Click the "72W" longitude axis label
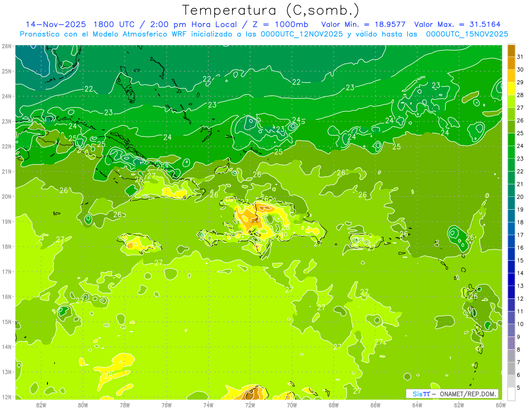 (x=250, y=405)
